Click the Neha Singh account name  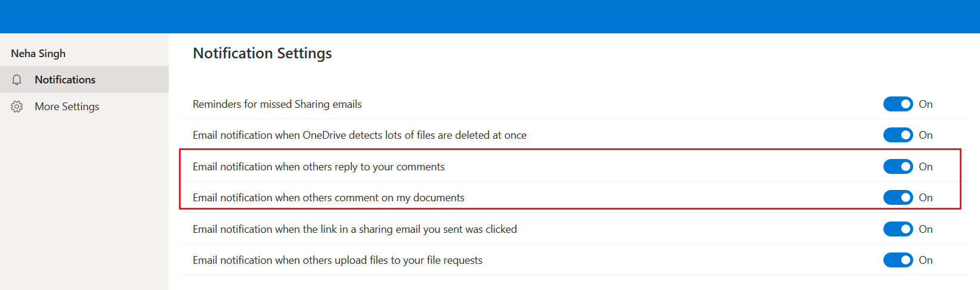tap(38, 54)
